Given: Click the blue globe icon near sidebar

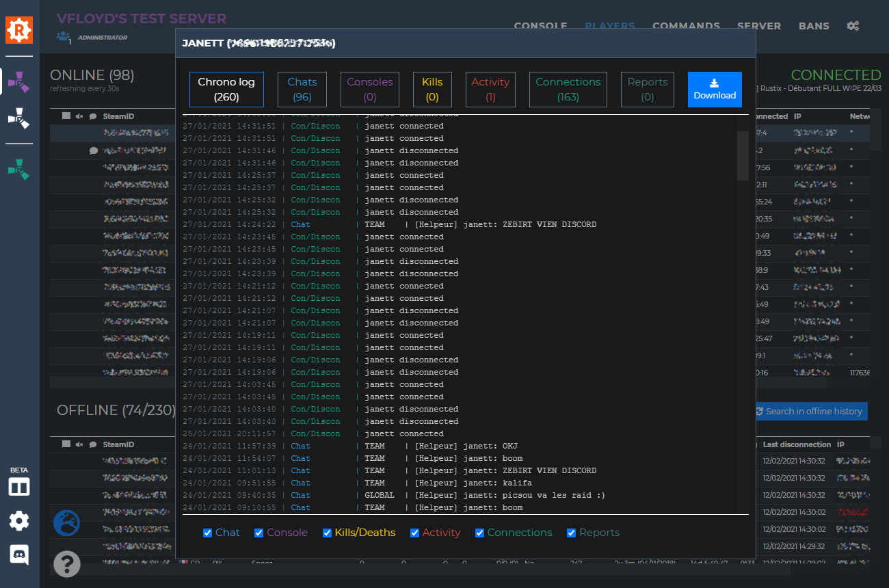Looking at the screenshot, I should point(66,523).
